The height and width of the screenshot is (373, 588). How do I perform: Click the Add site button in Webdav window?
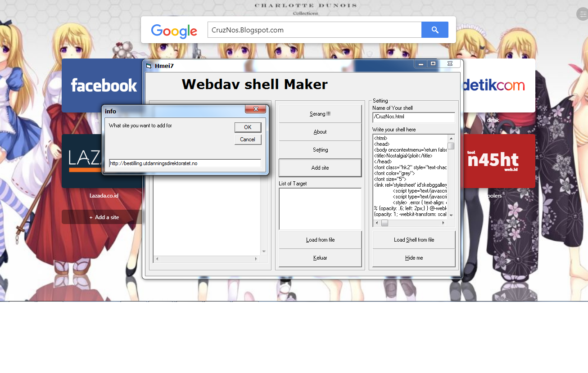320,168
